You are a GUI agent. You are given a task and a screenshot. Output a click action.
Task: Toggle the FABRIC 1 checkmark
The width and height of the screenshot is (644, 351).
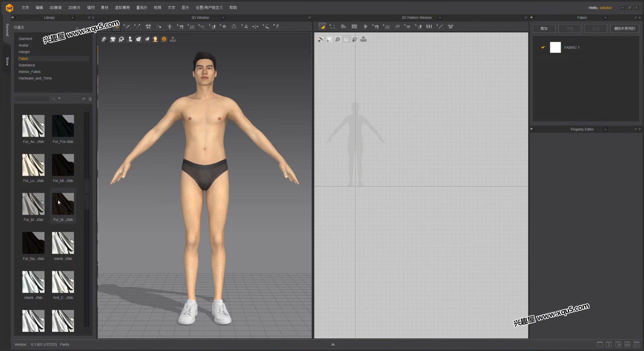[x=543, y=47]
